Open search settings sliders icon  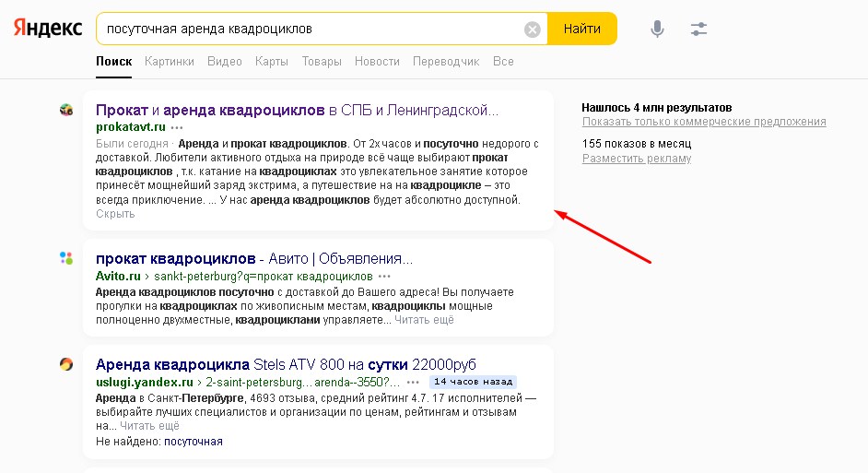698,29
